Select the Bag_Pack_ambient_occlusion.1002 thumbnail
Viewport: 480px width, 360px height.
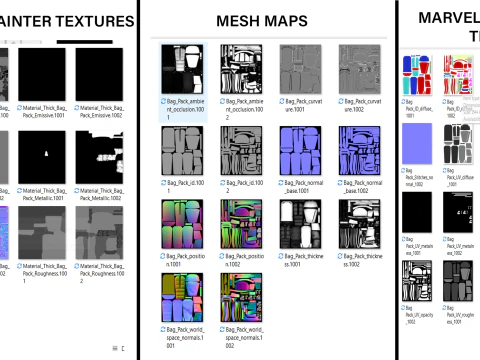tap(241, 69)
